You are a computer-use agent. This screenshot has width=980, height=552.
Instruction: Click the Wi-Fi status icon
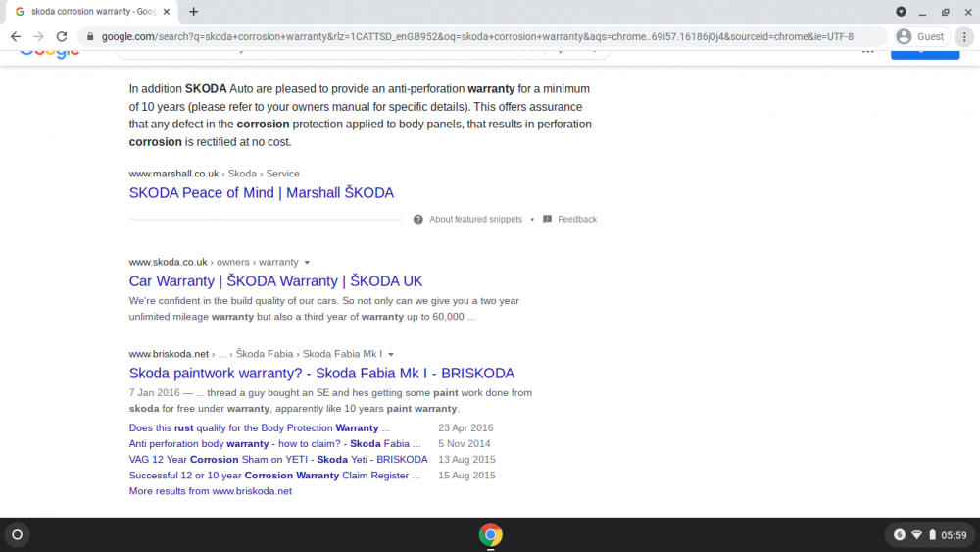coord(917,535)
